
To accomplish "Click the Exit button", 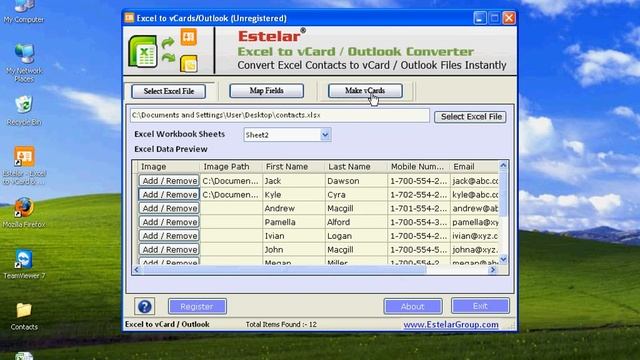I will (x=480, y=306).
